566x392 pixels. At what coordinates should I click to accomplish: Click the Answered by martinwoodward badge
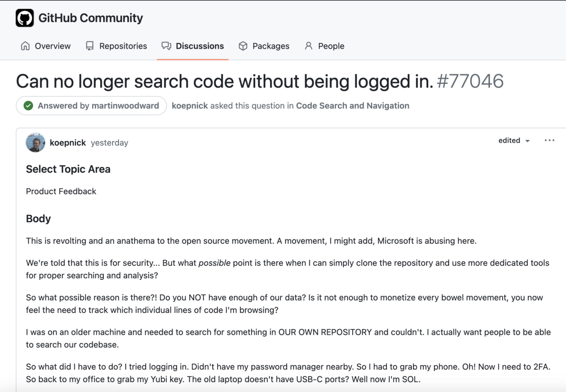pyautogui.click(x=91, y=106)
